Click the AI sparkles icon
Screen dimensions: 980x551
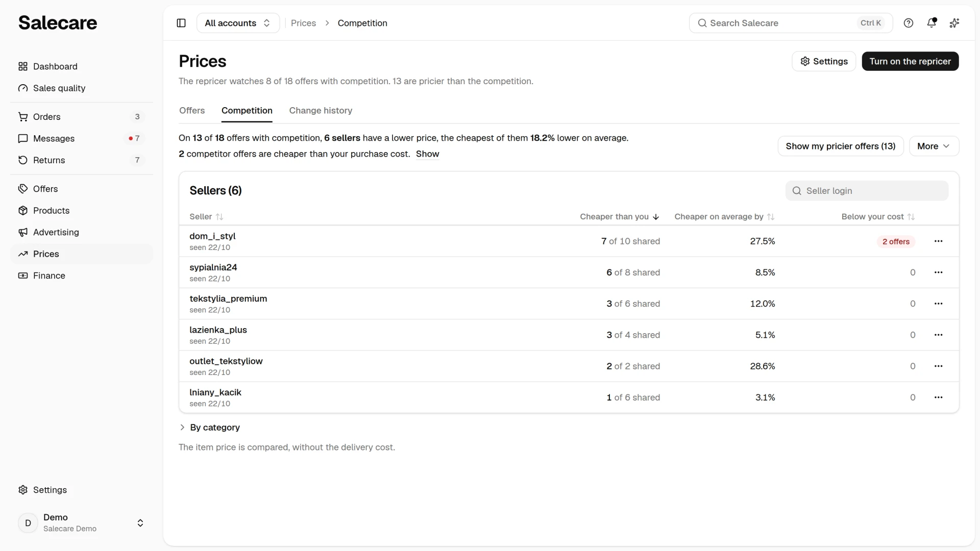coord(954,23)
